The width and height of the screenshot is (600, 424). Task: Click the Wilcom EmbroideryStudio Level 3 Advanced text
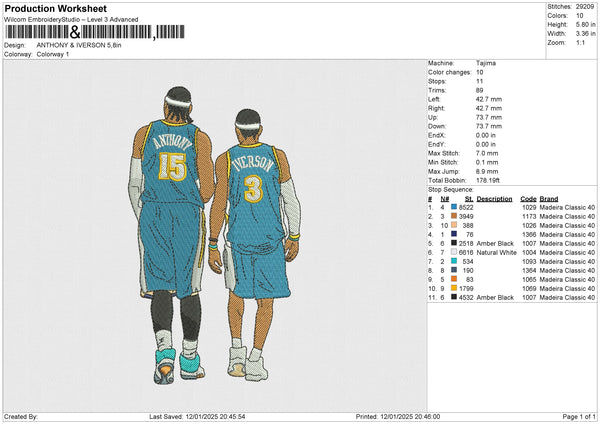click(x=71, y=20)
